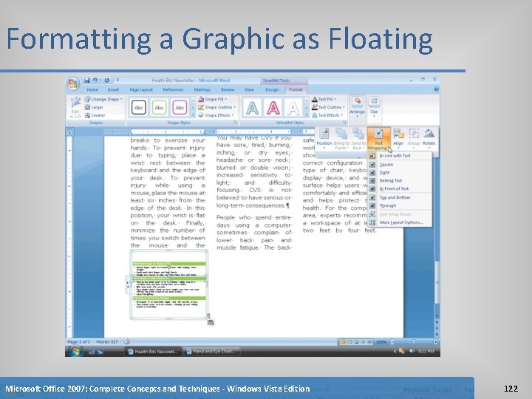The width and height of the screenshot is (532, 399).
Task: Open the View ribbon tab
Action: coord(249,89)
